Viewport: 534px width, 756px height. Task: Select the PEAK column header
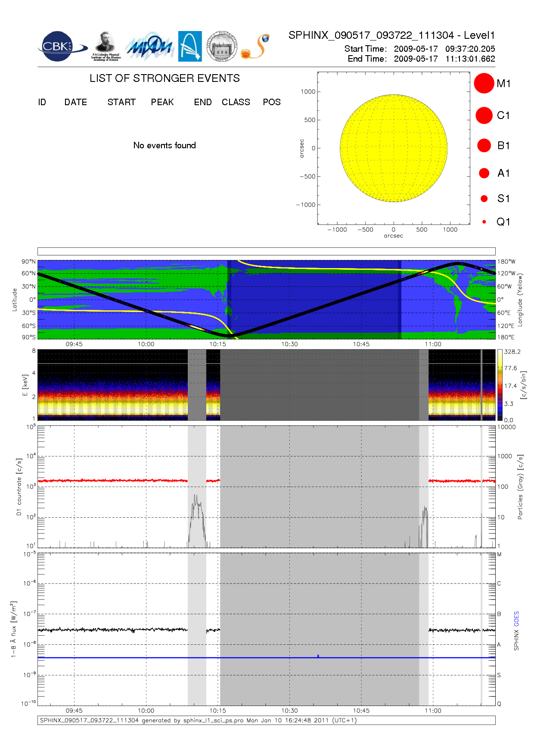click(162, 102)
